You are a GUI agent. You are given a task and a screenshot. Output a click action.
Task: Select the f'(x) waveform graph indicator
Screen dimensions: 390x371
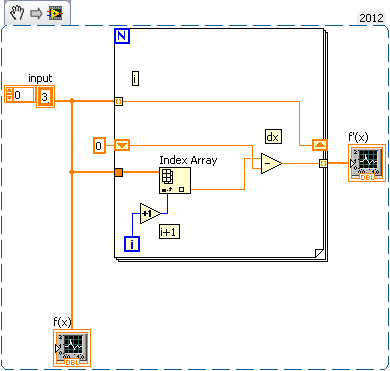point(367,163)
